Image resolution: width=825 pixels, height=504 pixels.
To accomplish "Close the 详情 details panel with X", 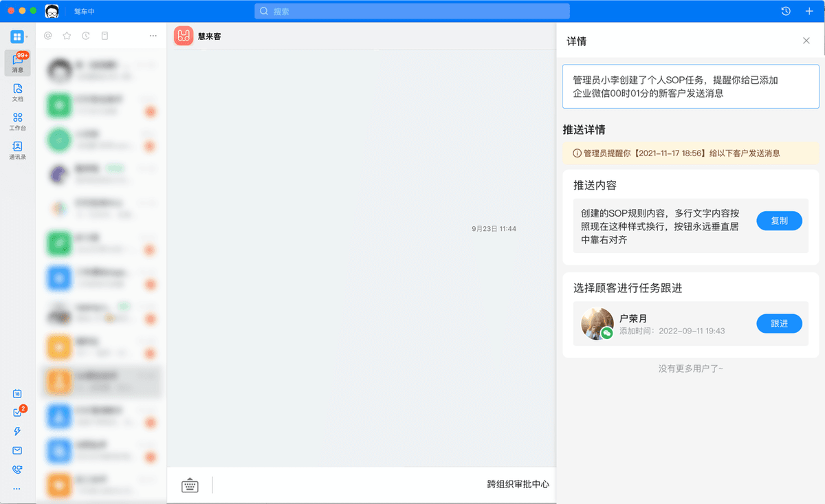I will pos(806,41).
